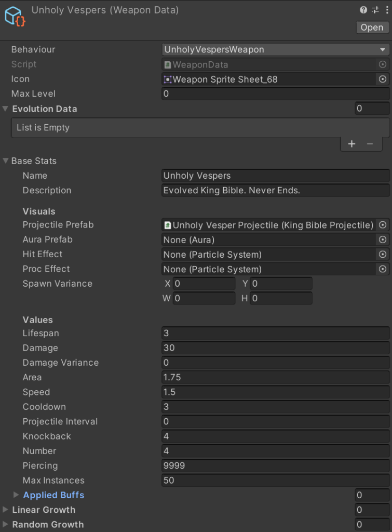Open object picker for Projectile Prefab
392x532 pixels.
click(x=383, y=225)
